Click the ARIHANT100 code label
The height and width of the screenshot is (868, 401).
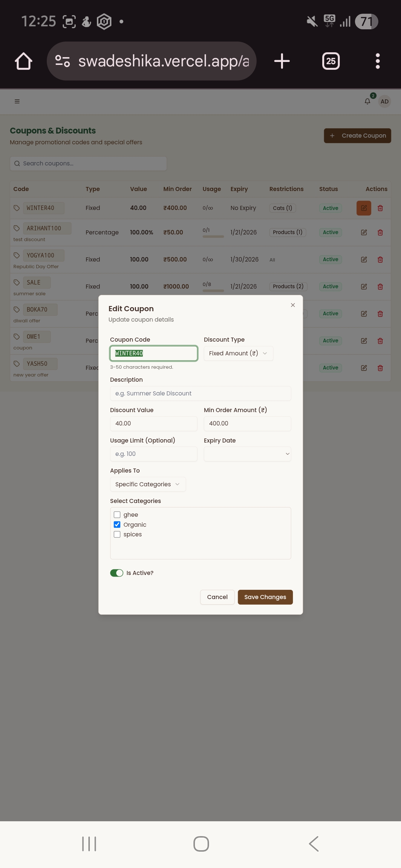coord(47,228)
